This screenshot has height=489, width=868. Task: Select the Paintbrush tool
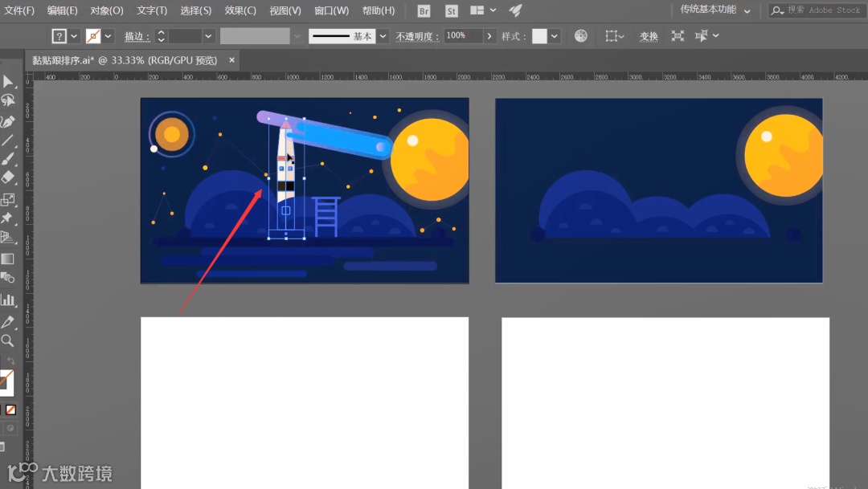8,159
